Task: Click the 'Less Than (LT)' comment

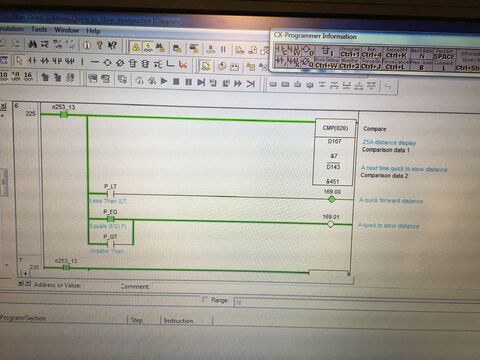Action: coord(108,201)
